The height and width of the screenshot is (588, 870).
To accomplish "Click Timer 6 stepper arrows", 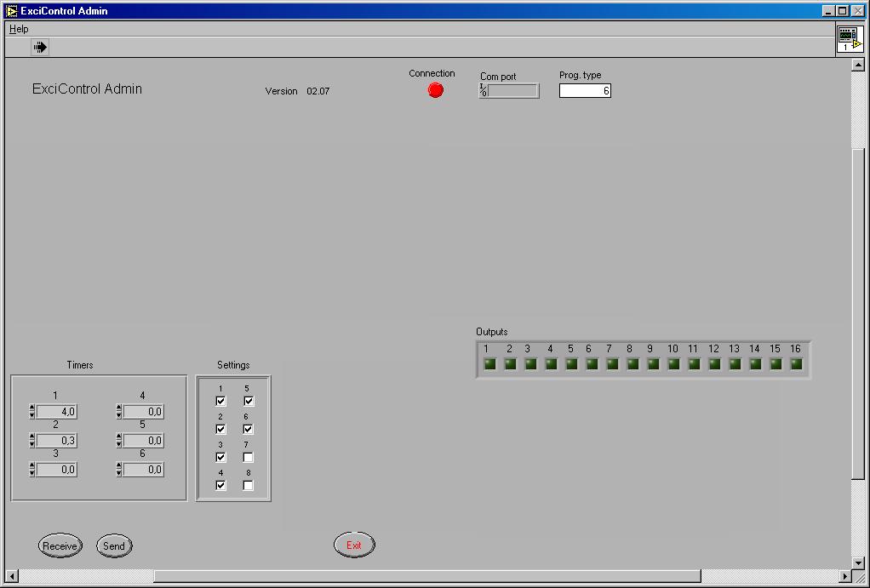I will point(118,469).
